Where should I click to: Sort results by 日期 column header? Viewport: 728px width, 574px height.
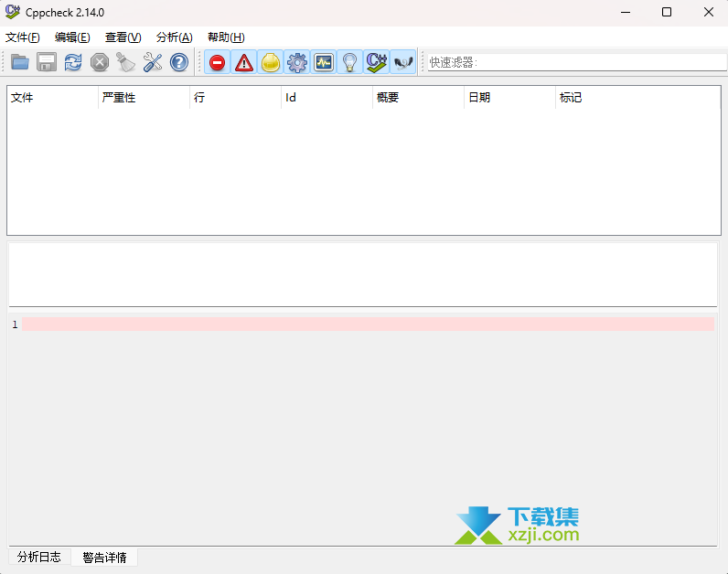(509, 98)
